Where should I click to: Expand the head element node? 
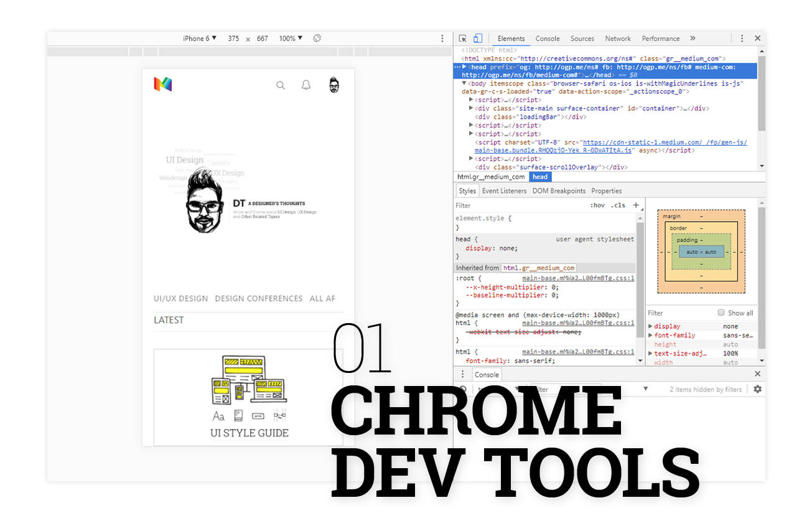point(465,67)
